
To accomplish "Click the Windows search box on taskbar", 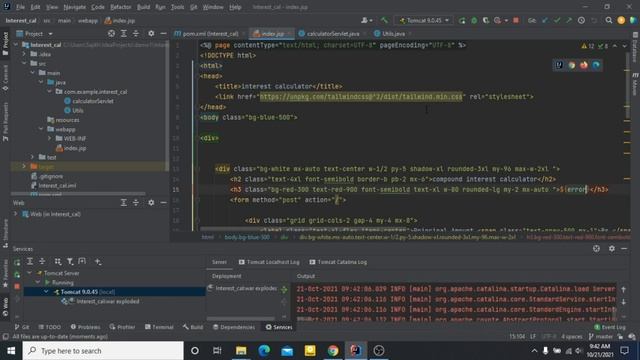I will click(x=103, y=351).
